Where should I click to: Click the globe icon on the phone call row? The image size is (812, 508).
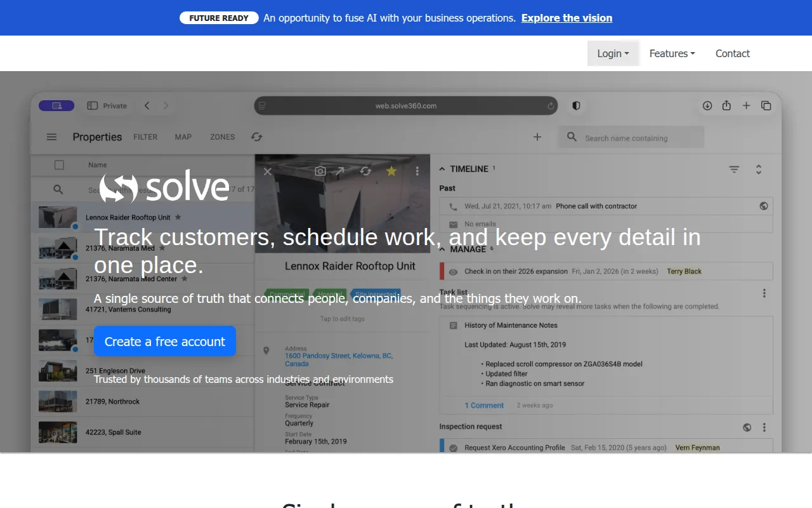click(764, 206)
